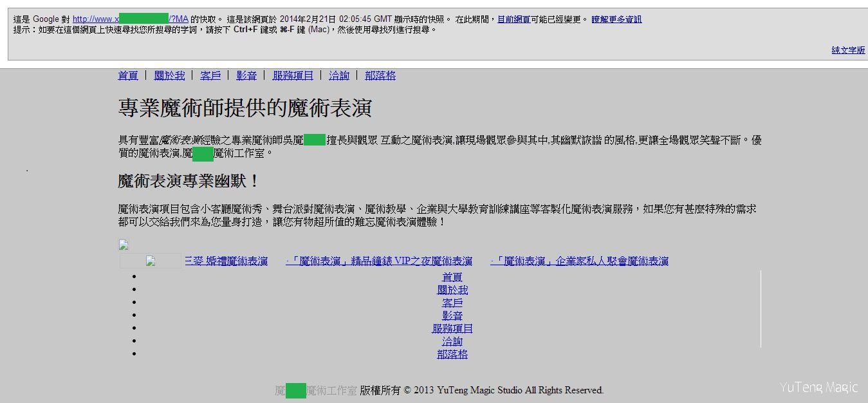Select 服務項目 in the top navigation bar
The height and width of the screenshot is (403, 868).
pyautogui.click(x=293, y=75)
